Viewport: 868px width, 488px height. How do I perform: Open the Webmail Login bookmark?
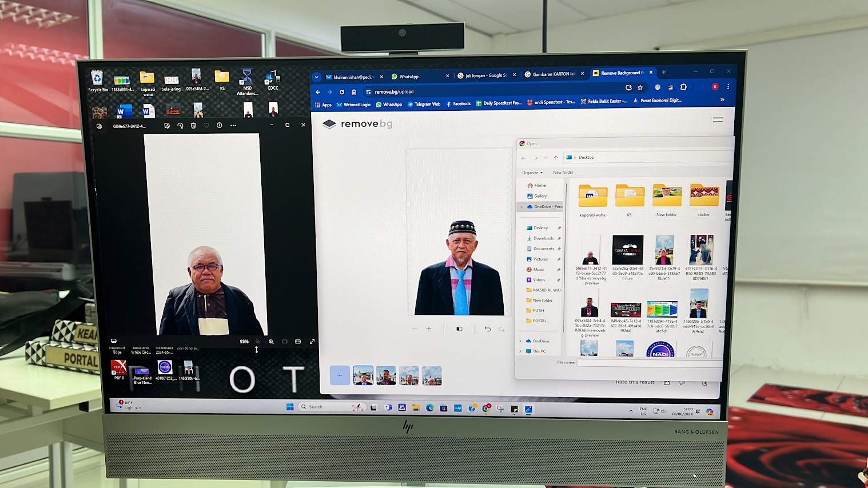click(x=353, y=105)
